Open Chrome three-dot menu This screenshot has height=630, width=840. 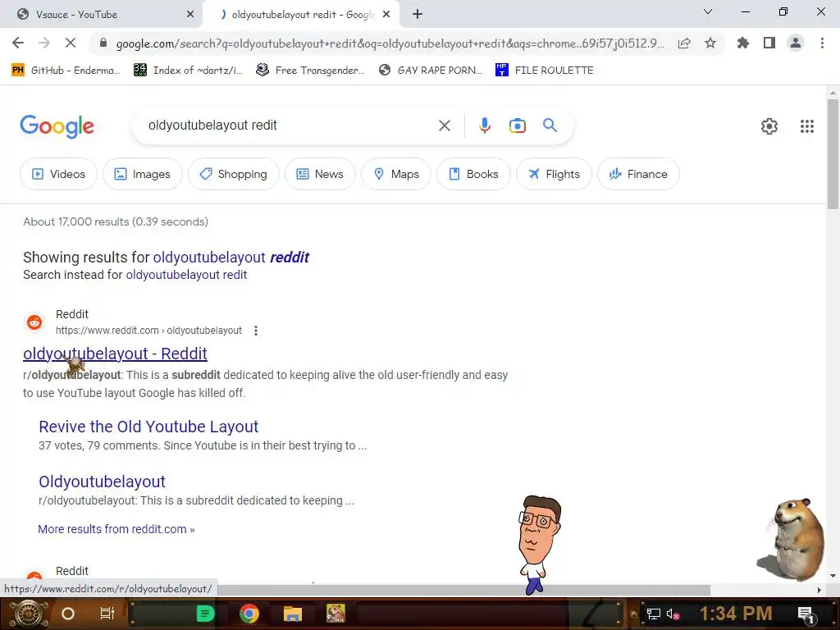pos(822,43)
